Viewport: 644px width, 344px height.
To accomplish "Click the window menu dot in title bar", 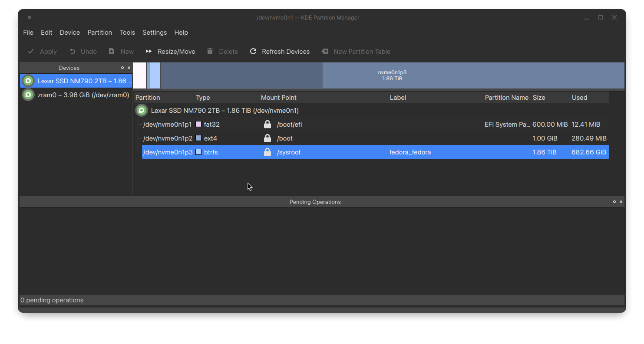I will pos(30,17).
